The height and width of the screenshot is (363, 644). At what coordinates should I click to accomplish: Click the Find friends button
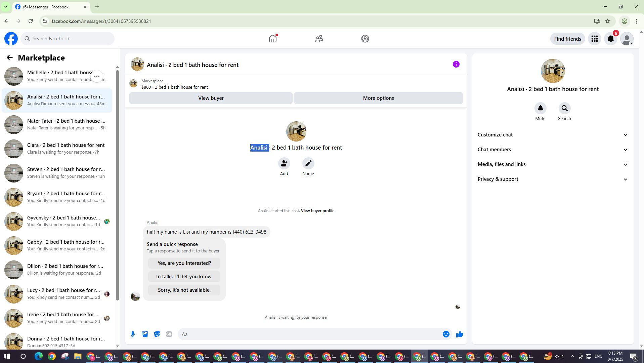click(567, 39)
